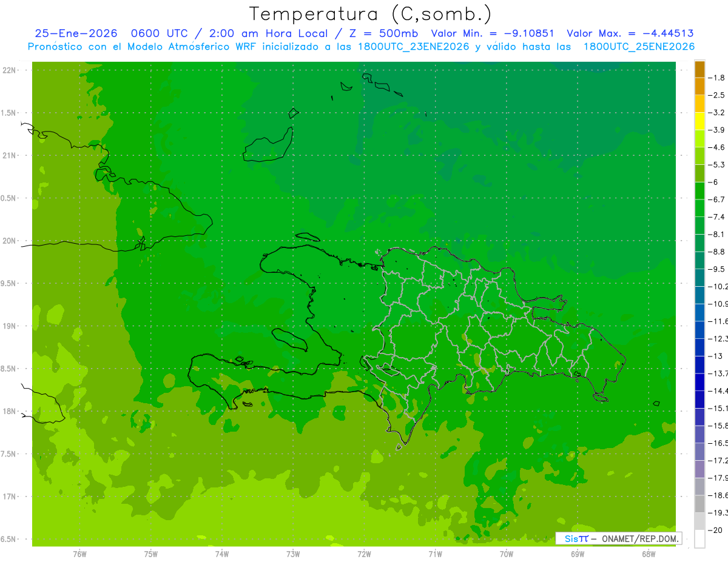The width and height of the screenshot is (728, 562).
Task: Click the -5.3 legend value
Action: (x=716, y=164)
